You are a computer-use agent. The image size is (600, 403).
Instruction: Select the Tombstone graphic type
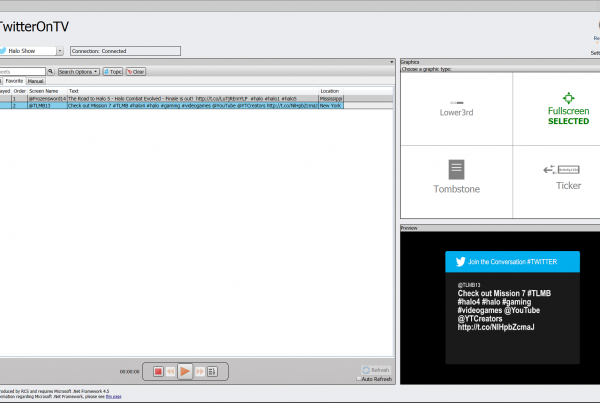[456, 181]
